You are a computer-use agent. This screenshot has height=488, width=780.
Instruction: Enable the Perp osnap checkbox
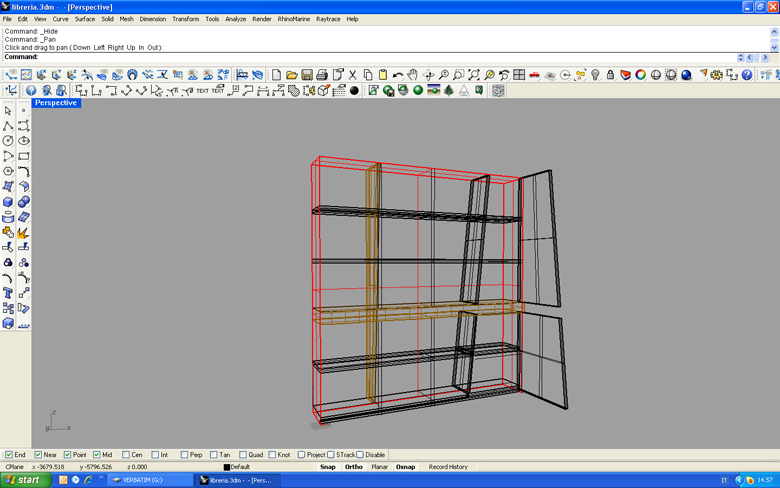tap(185, 455)
